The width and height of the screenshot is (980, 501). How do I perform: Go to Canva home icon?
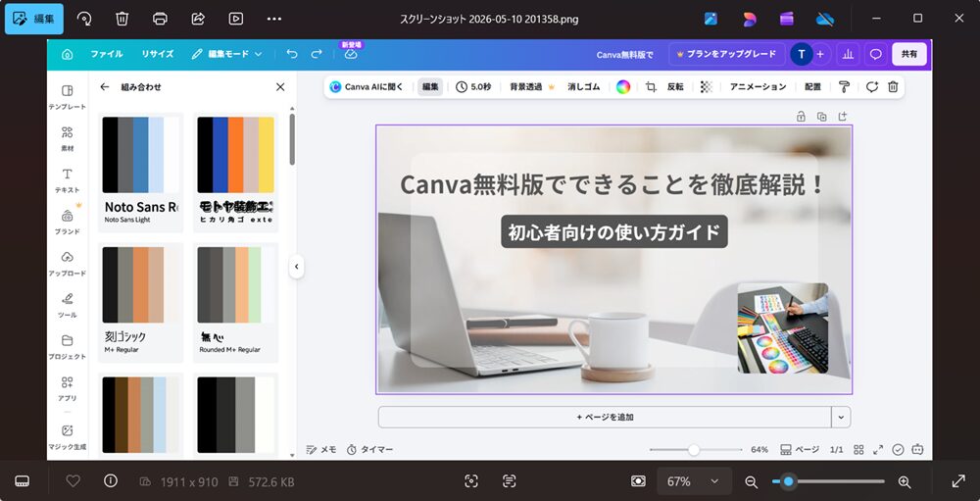tap(67, 55)
